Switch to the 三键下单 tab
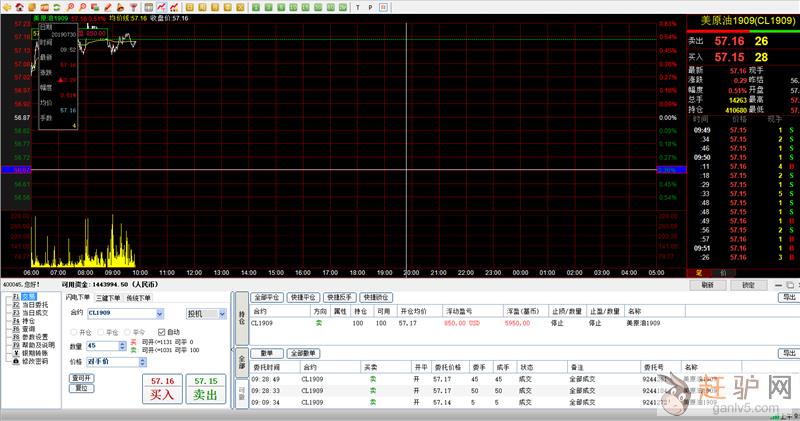Image resolution: width=800 pixels, height=421 pixels. tap(108, 297)
